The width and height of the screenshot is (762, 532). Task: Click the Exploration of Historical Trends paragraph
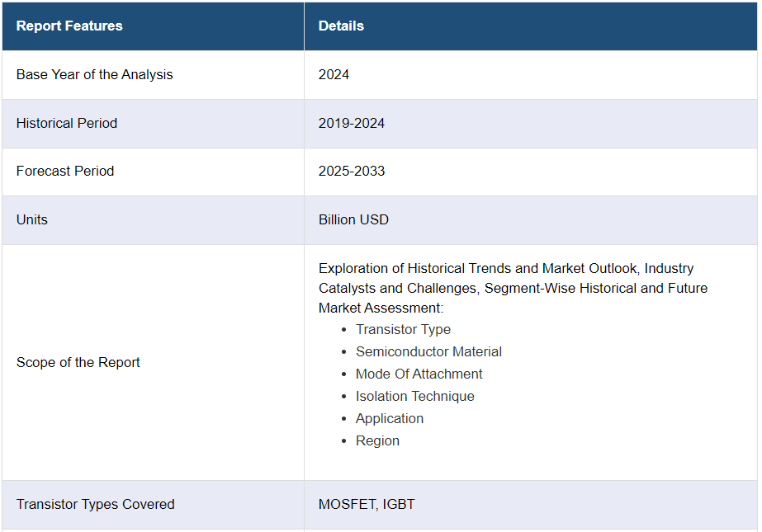(x=512, y=288)
